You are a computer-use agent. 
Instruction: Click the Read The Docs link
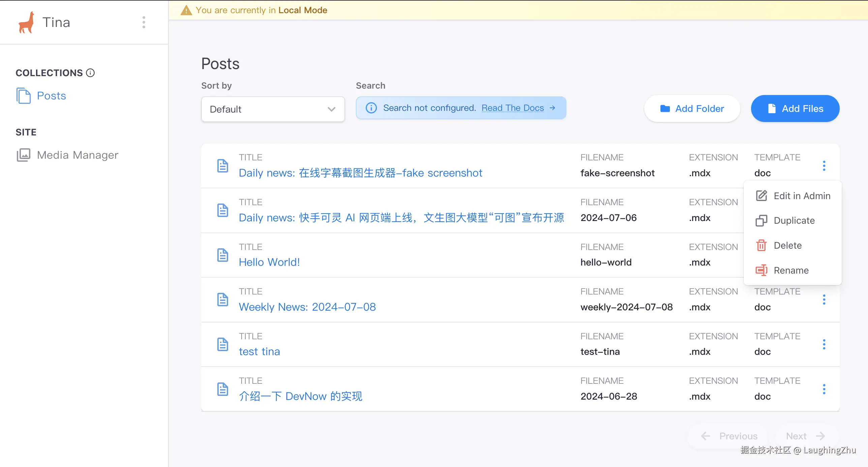pos(513,108)
